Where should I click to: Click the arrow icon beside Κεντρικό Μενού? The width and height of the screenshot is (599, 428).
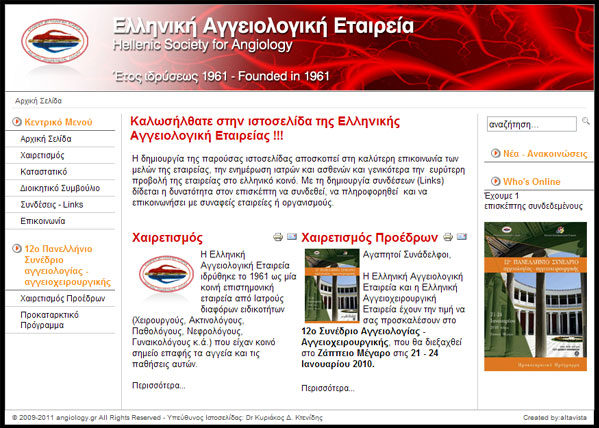[x=17, y=122]
